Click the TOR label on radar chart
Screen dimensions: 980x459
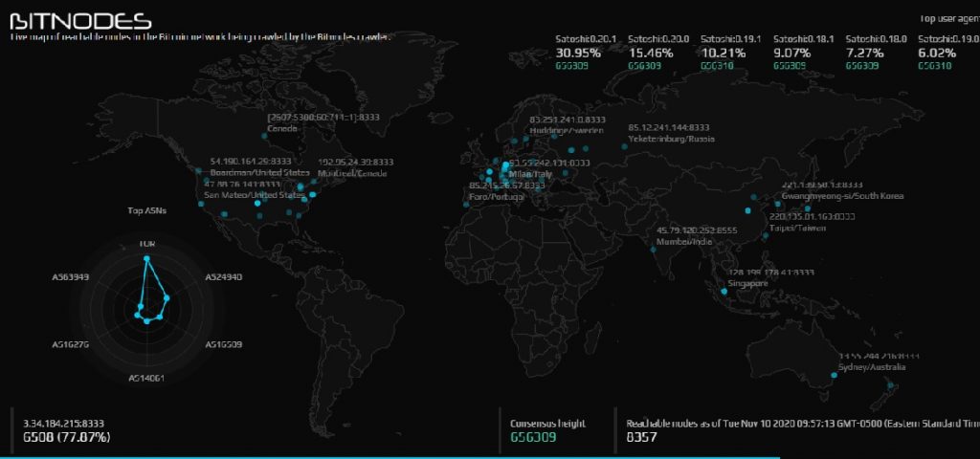coord(146,244)
